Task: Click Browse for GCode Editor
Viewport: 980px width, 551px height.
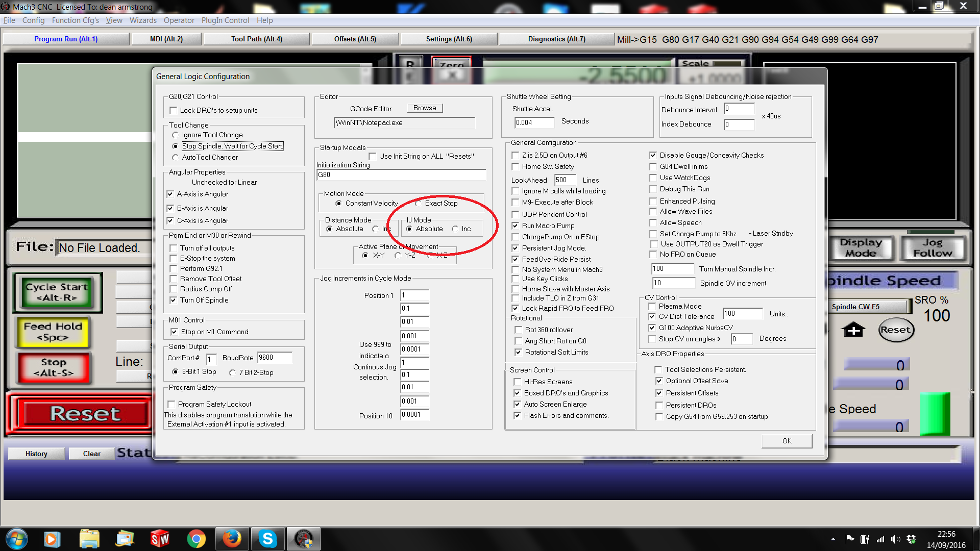Action: (x=425, y=108)
